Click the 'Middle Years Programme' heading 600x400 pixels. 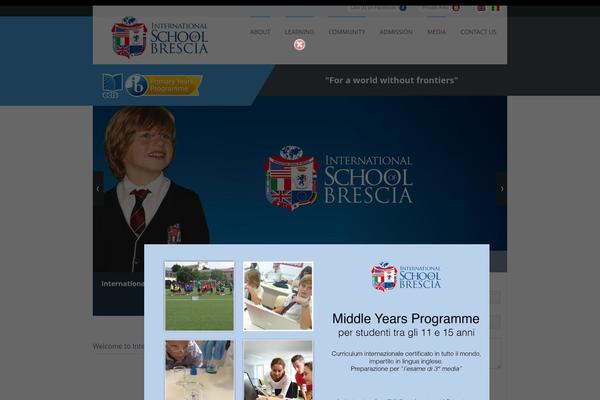[406, 318]
